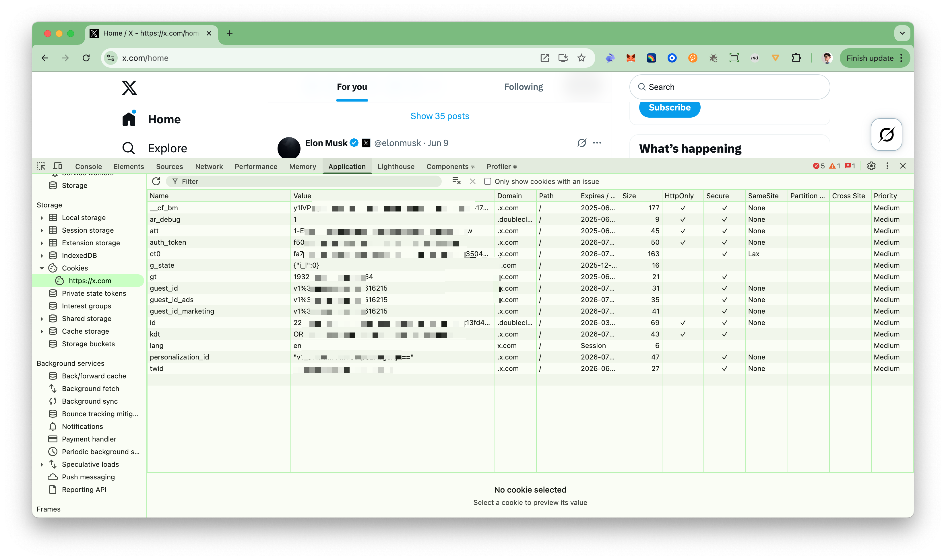Bookmark this page with the star icon
946x560 pixels.
coord(581,58)
